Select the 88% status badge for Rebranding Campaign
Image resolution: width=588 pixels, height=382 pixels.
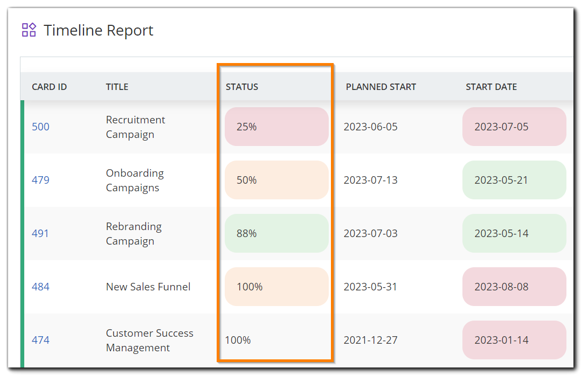pos(276,233)
